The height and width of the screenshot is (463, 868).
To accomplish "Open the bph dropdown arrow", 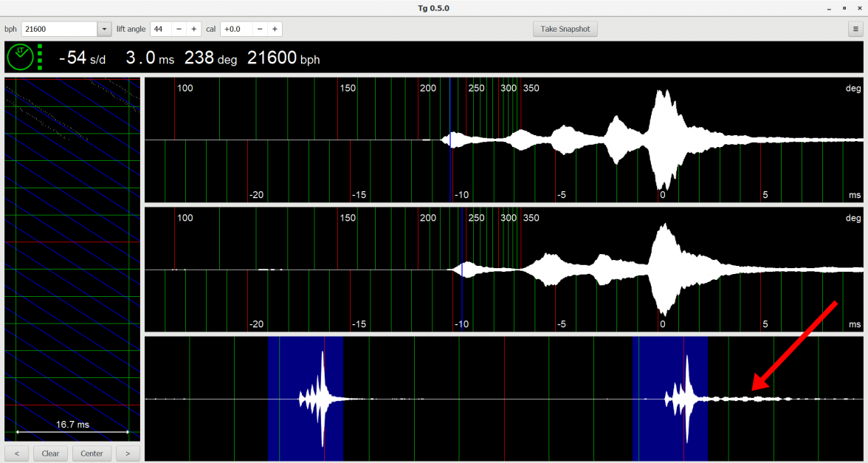I will 103,29.
